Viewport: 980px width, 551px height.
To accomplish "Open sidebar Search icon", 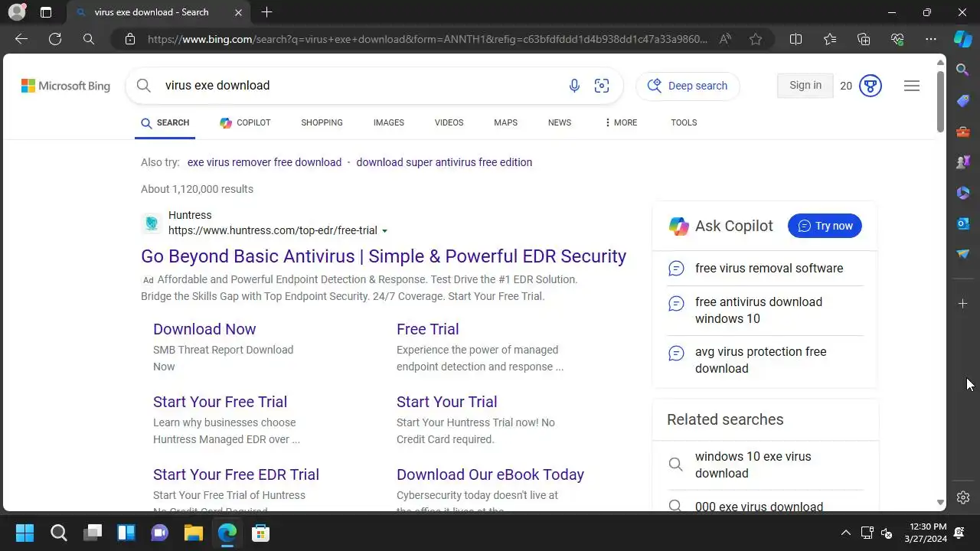I will tap(963, 70).
